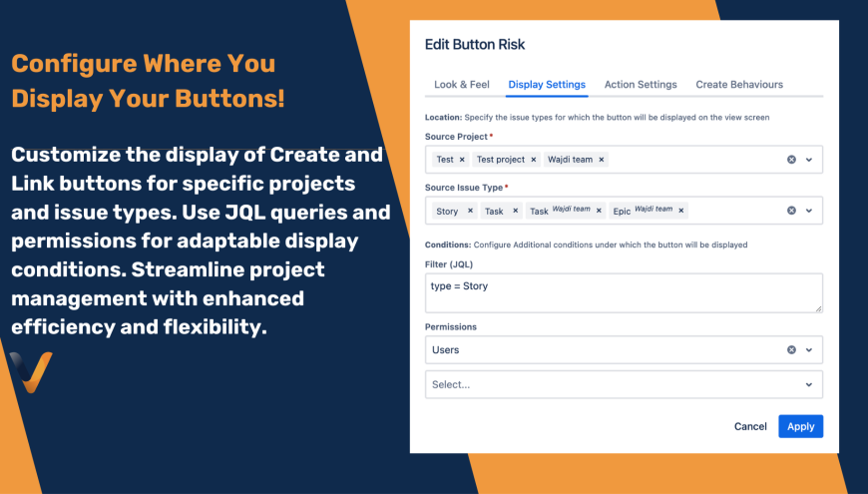Click the Filter (JQL) label
Screen dimensions: 868x494
tap(449, 264)
